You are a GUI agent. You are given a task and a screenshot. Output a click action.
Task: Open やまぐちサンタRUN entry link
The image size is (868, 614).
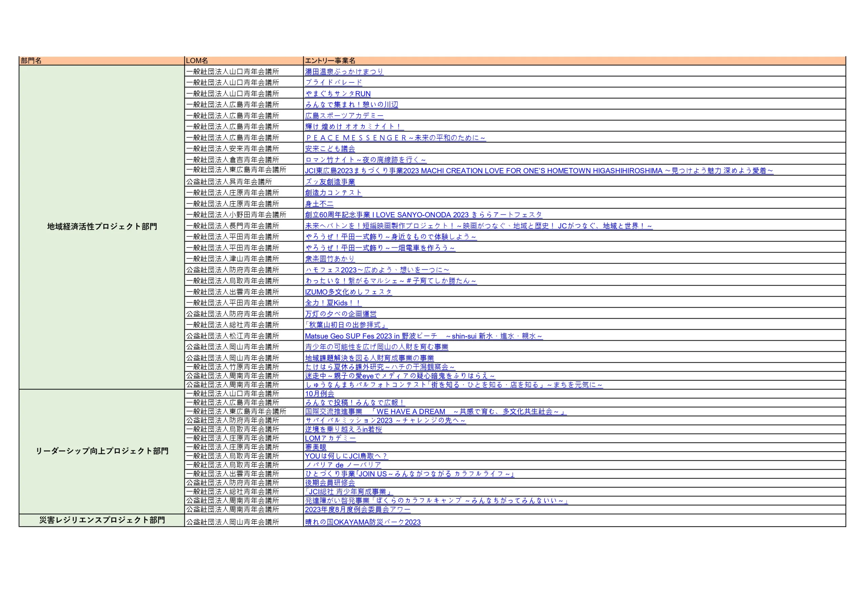click(338, 93)
